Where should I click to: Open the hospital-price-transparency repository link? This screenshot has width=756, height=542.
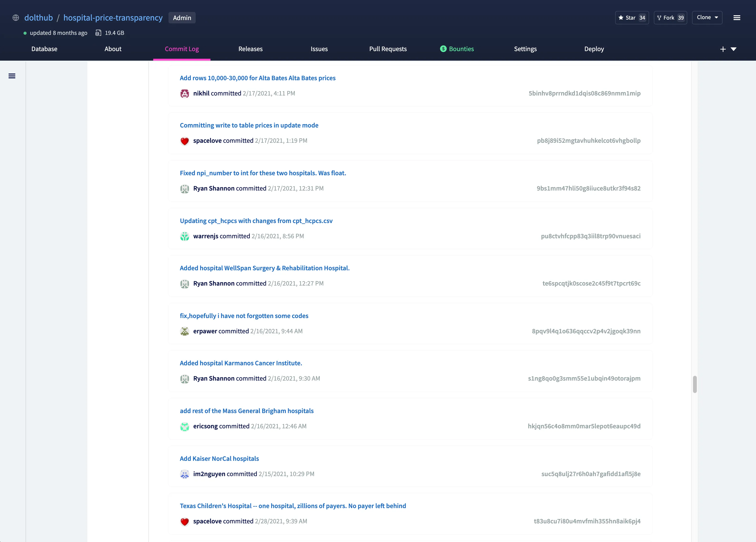113,18
